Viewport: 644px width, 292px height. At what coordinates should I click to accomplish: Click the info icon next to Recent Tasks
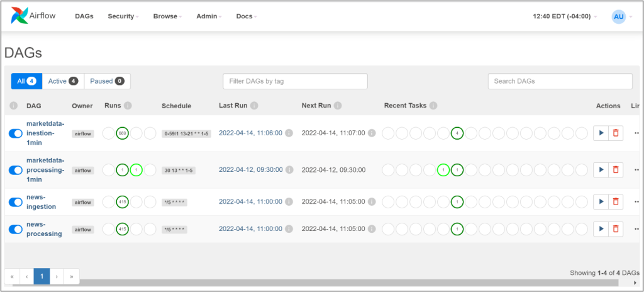(433, 106)
